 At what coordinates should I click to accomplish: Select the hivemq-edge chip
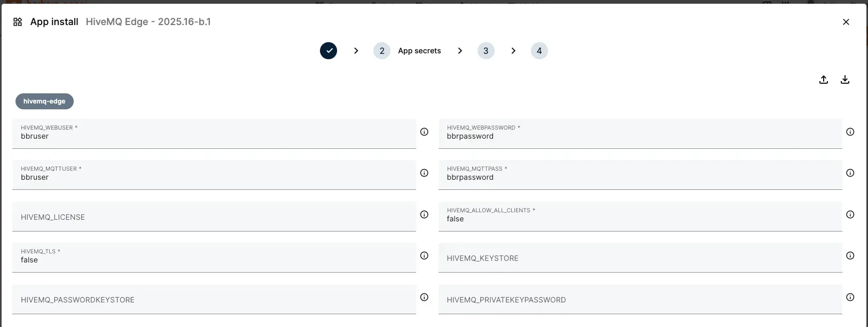pos(44,101)
